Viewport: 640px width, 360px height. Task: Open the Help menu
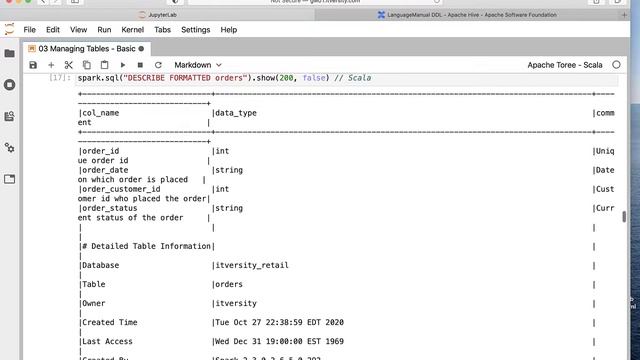[x=229, y=30]
